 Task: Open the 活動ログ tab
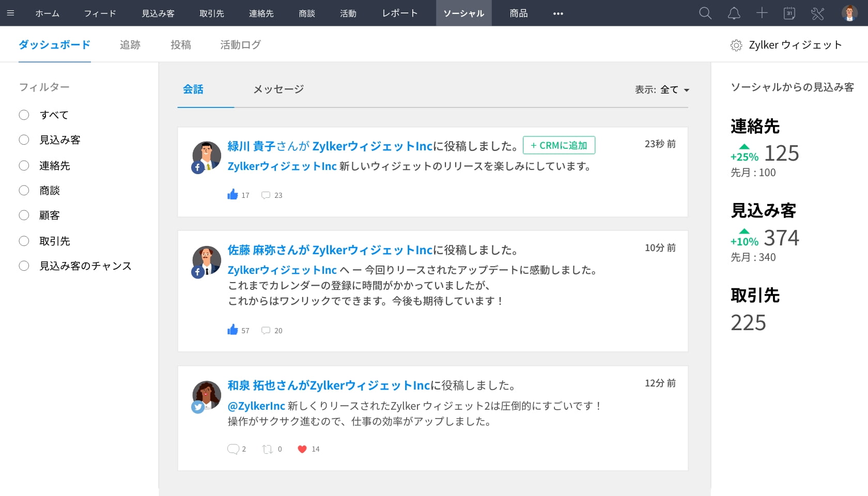(x=240, y=45)
